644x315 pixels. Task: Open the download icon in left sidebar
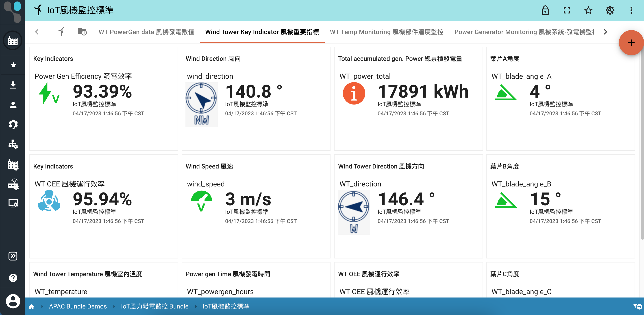click(x=13, y=85)
